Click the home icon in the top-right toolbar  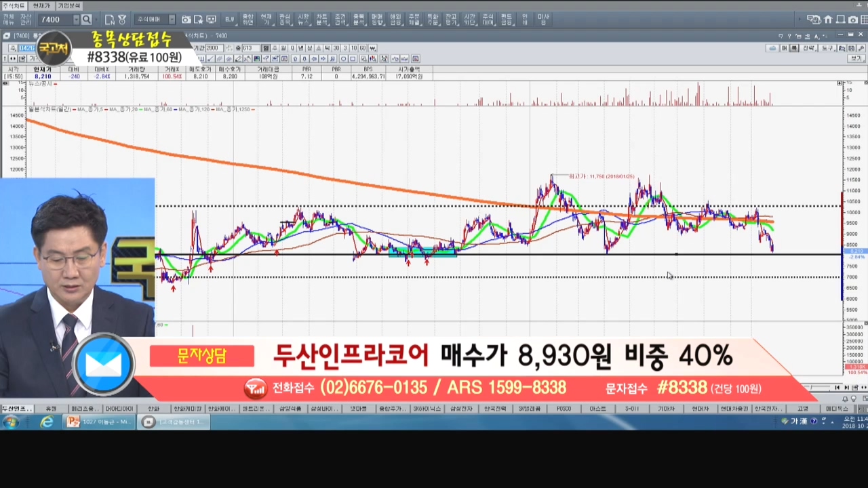click(x=828, y=20)
